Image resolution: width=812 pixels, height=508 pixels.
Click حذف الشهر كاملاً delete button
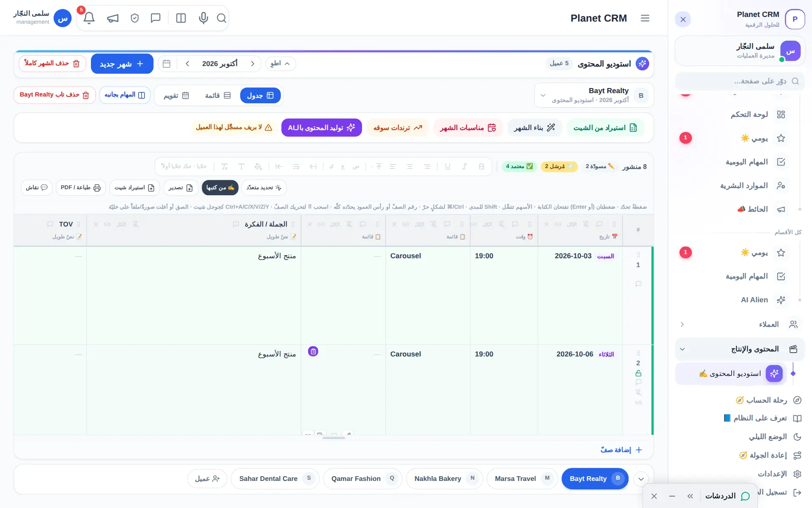[x=52, y=63]
